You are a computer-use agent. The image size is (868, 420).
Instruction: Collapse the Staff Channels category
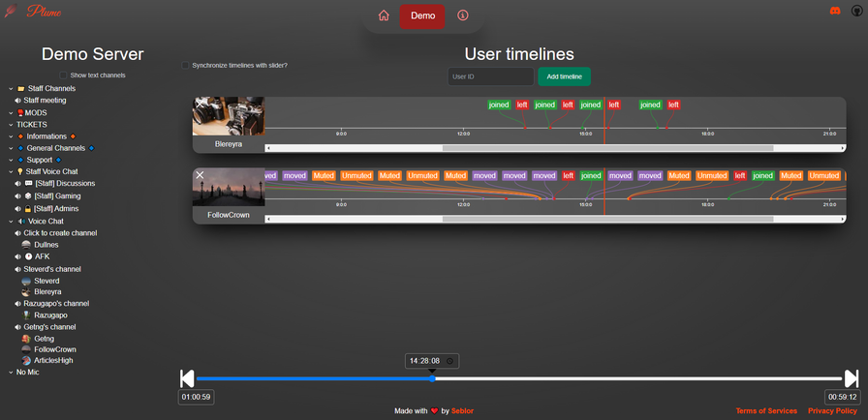(x=11, y=89)
